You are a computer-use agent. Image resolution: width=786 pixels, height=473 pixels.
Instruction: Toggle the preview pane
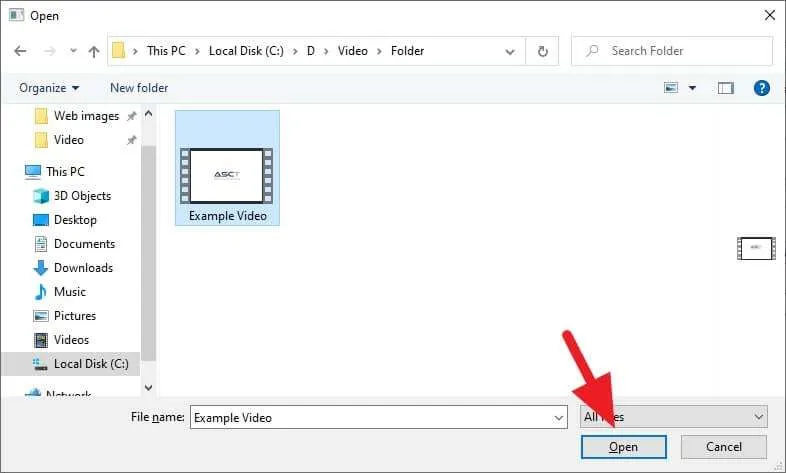click(725, 88)
